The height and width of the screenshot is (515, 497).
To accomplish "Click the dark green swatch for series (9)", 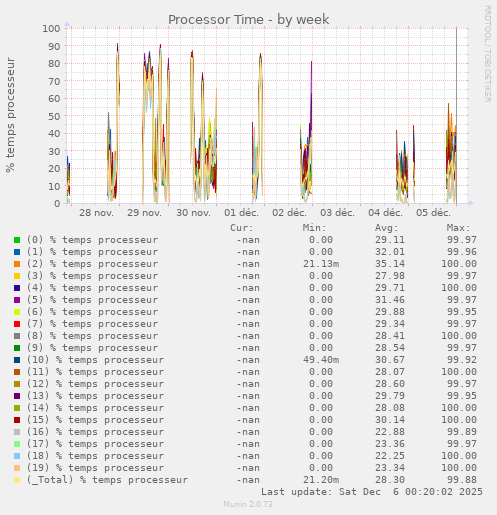I will click(x=17, y=348).
